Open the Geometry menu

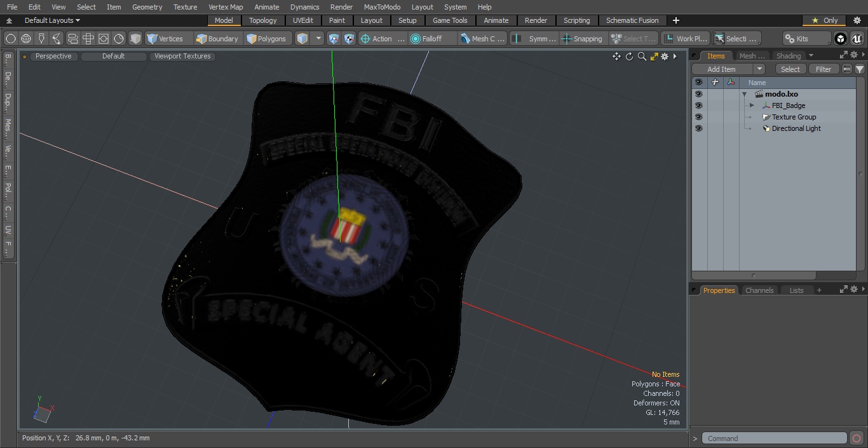click(x=147, y=7)
